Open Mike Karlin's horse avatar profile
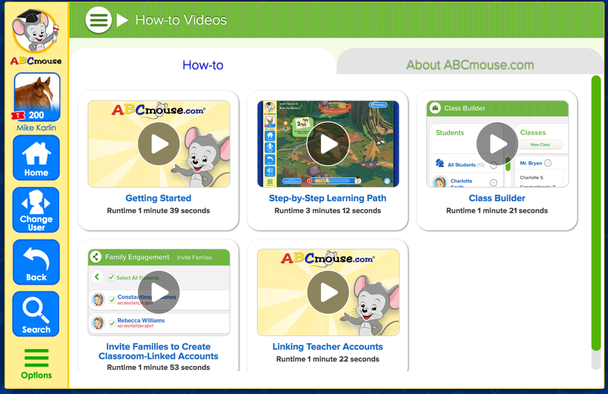Image resolution: width=608 pixels, height=394 pixels. click(37, 97)
